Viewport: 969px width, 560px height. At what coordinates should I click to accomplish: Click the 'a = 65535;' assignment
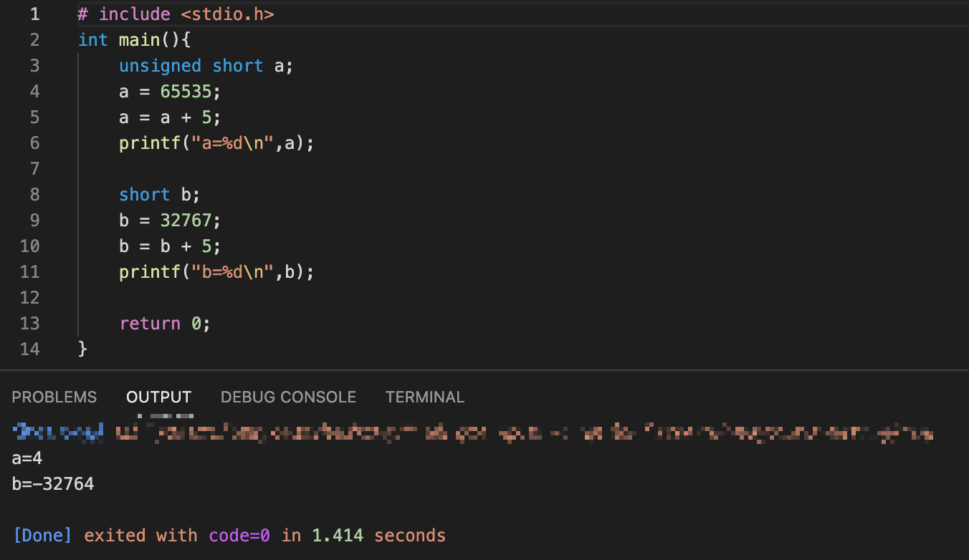pos(171,92)
